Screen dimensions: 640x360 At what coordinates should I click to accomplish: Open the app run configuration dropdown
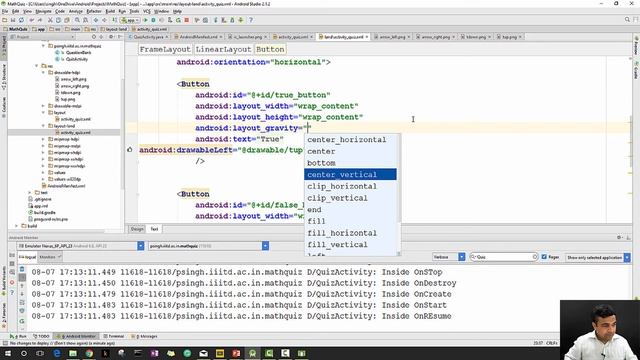(130, 20)
